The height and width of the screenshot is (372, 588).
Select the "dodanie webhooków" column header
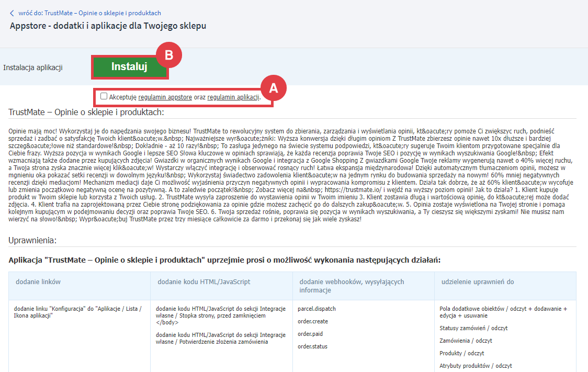[352, 286]
